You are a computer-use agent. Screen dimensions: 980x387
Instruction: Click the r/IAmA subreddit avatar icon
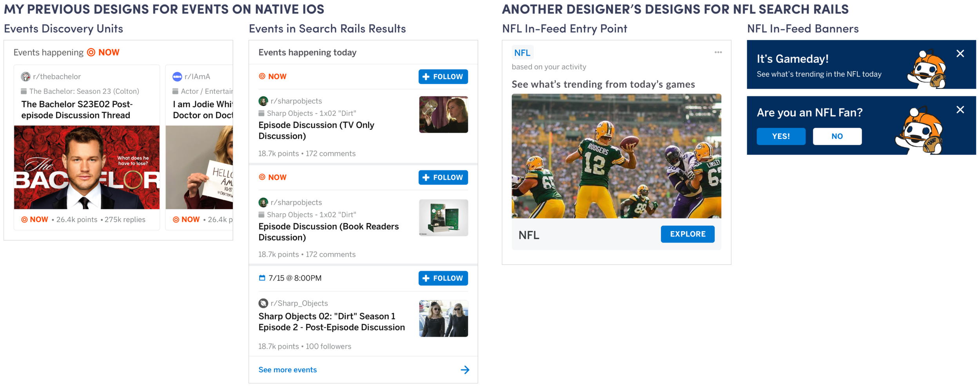pyautogui.click(x=177, y=77)
